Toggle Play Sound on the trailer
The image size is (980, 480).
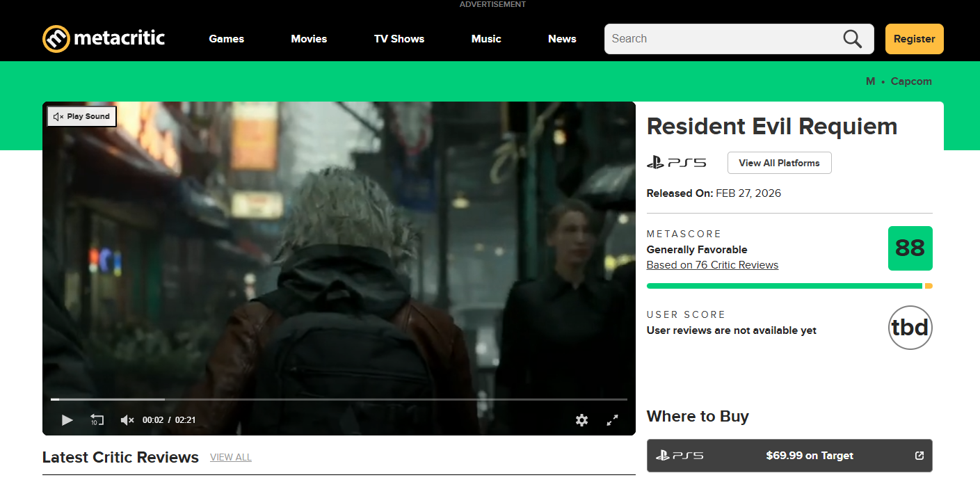coord(81,115)
